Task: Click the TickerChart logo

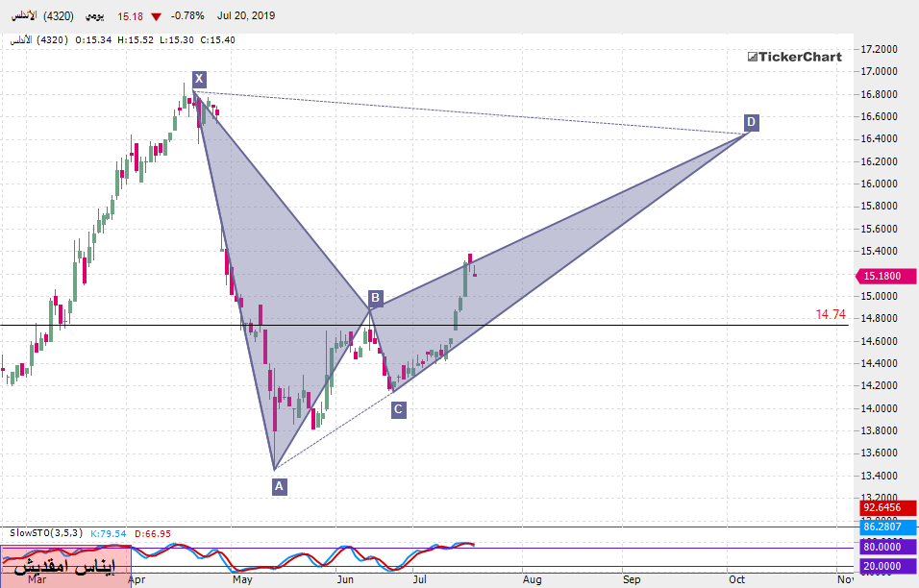Action: tap(794, 57)
